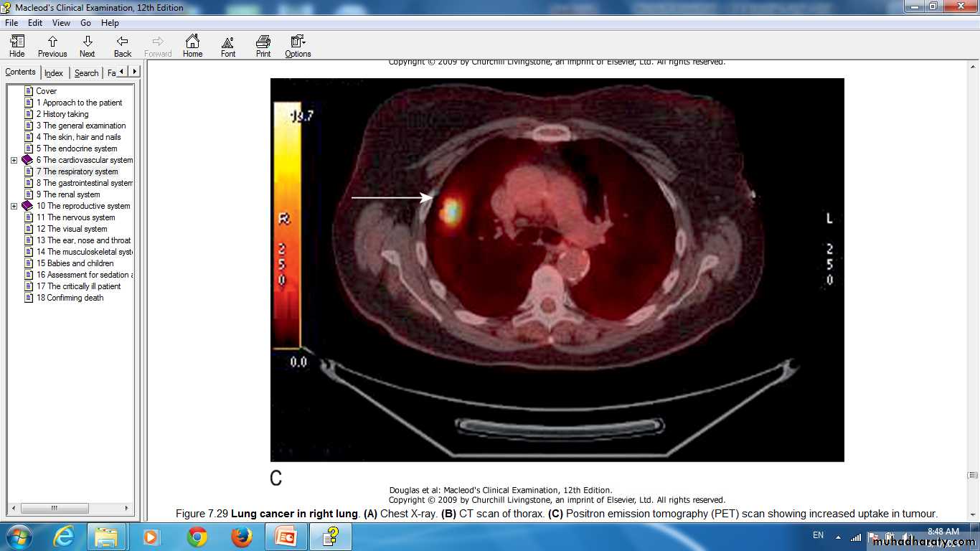Screen dimensions: 980x551
Task: Click the Hide toolbar icon
Action: (17, 46)
